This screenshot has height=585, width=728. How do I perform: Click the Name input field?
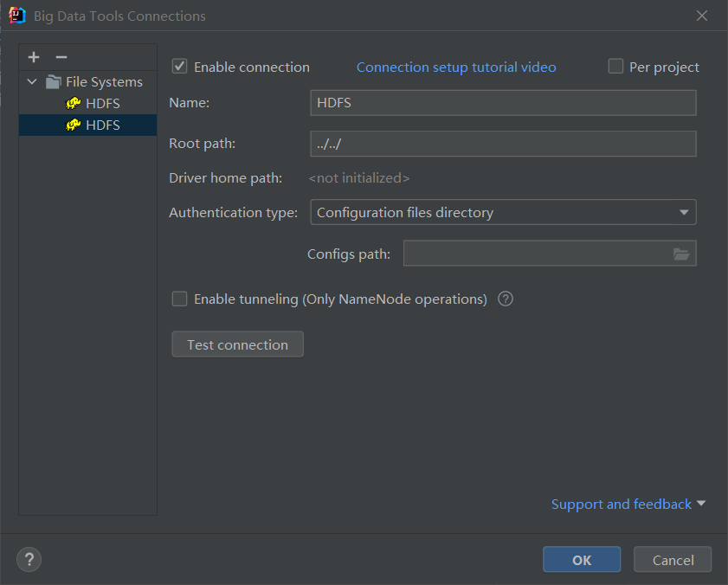click(x=503, y=103)
